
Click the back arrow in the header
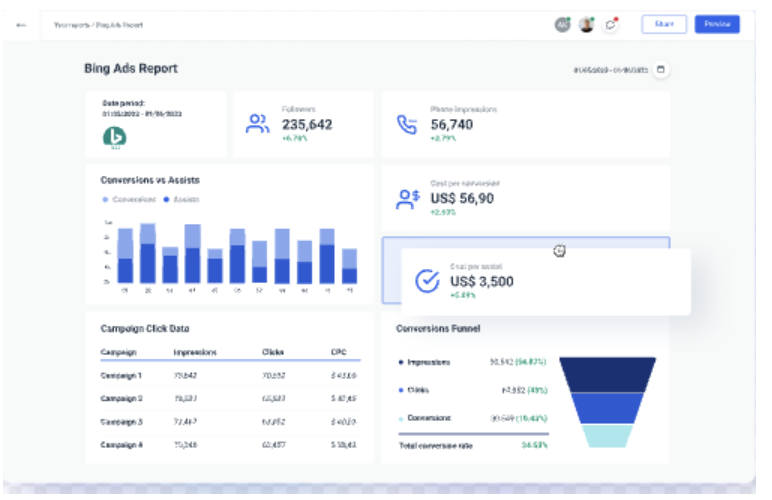pos(21,25)
